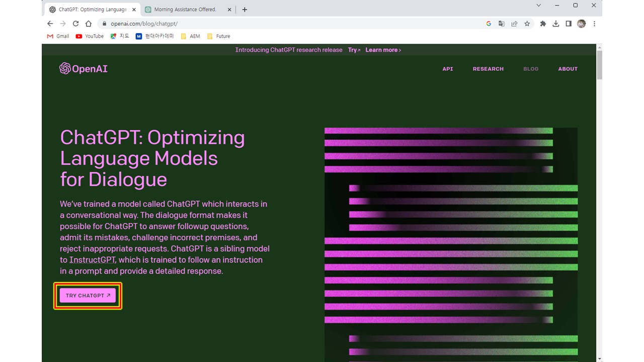Click Learn more in the top banner

(383, 50)
